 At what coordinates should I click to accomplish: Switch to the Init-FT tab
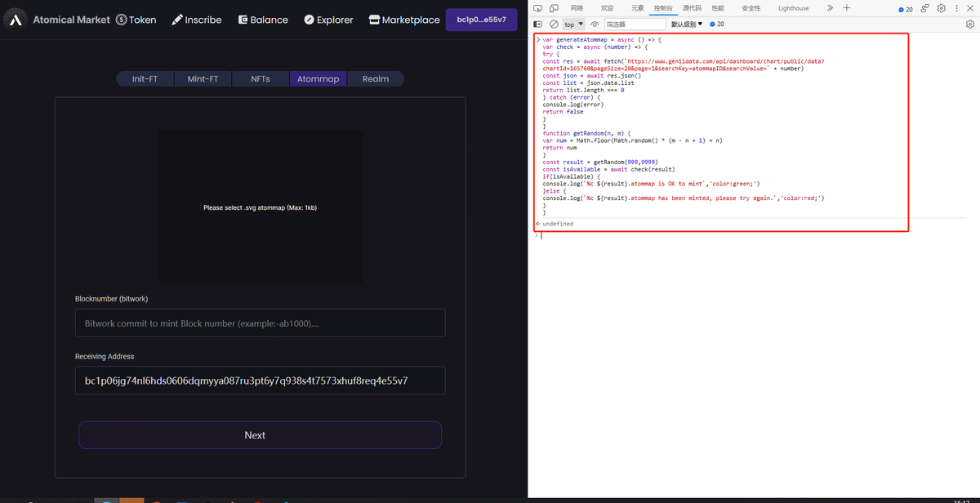point(145,79)
